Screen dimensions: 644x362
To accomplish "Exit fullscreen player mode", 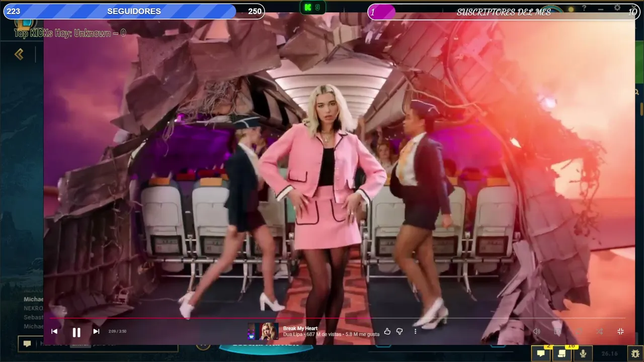I will (620, 331).
